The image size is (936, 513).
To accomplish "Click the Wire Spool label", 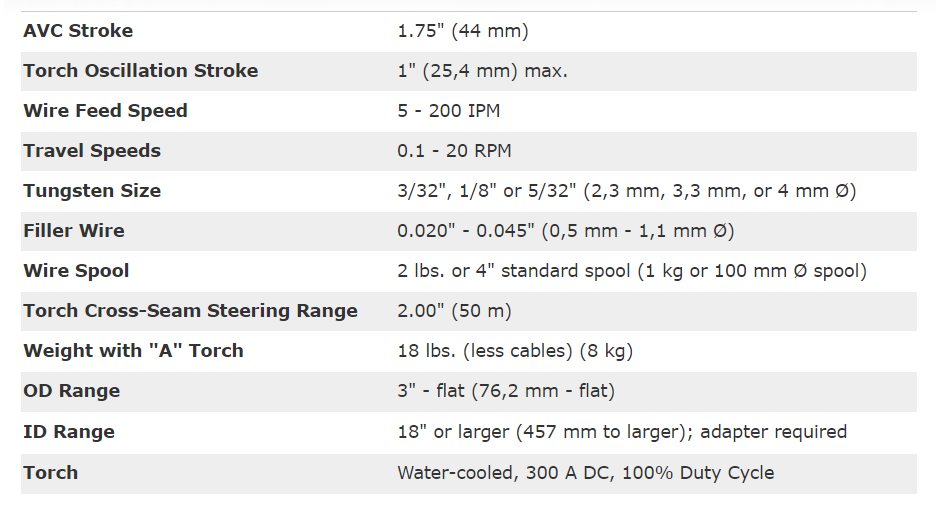I will click(76, 271).
